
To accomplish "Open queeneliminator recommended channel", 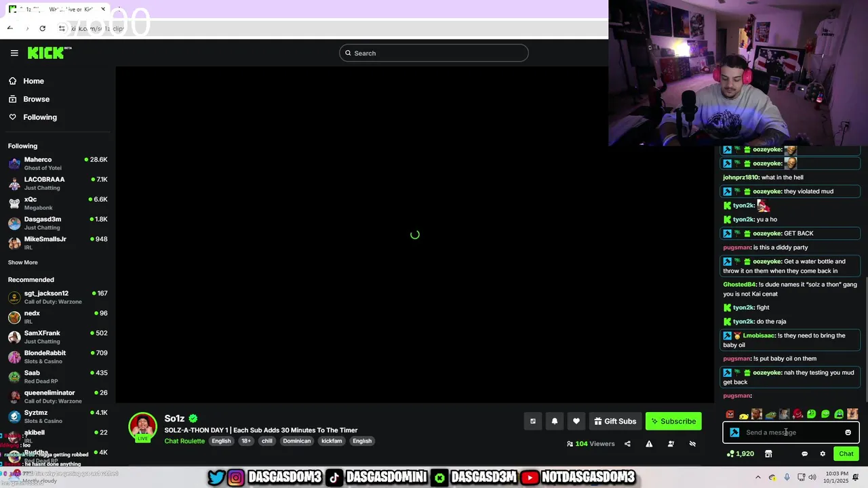I will (58, 396).
